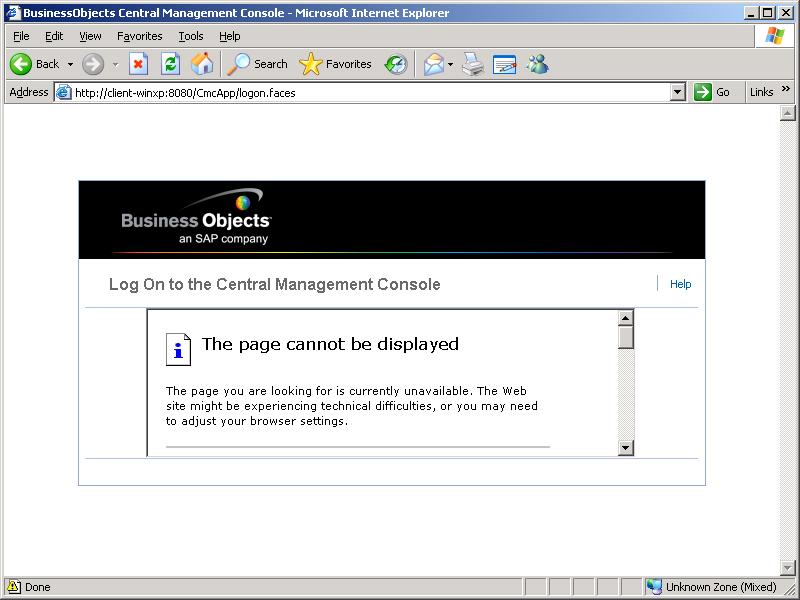Expand the Mail button dropdown arrow
Image resolution: width=800 pixels, height=600 pixels.
click(x=451, y=64)
